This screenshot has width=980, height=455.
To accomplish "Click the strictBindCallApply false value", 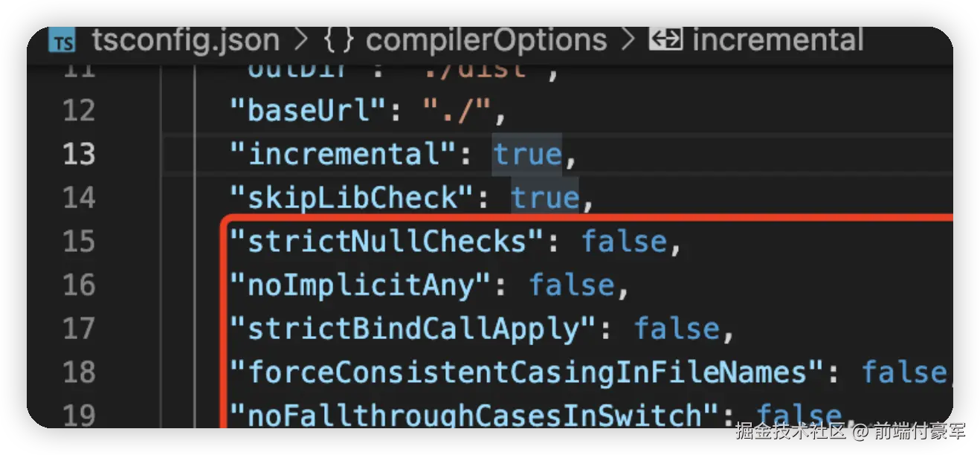I will pyautogui.click(x=677, y=329).
